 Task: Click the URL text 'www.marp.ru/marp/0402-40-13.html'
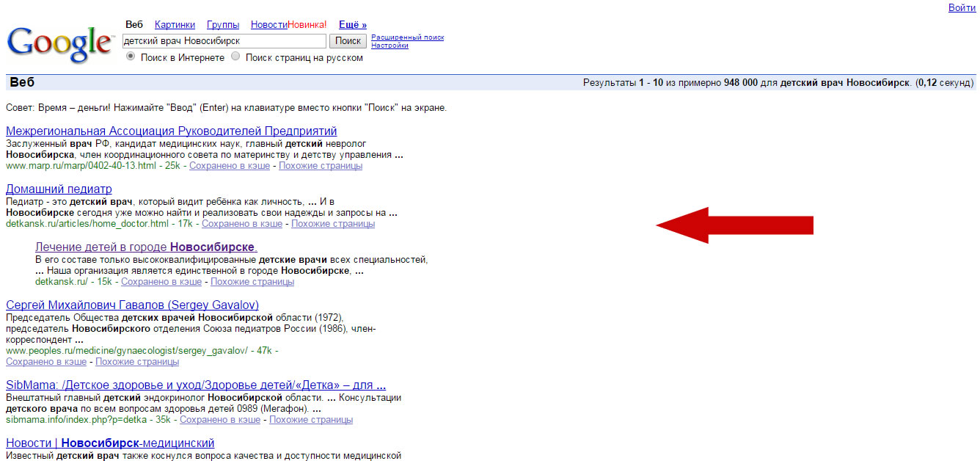[x=81, y=166]
